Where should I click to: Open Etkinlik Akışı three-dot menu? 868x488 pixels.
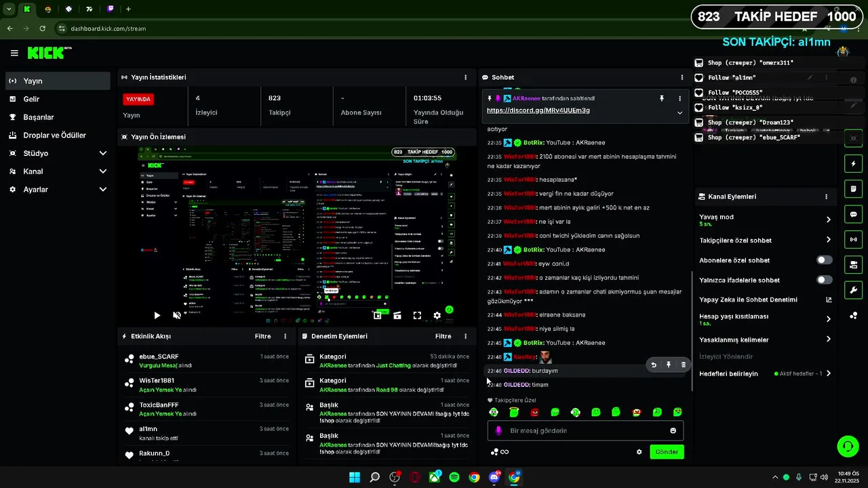click(285, 336)
